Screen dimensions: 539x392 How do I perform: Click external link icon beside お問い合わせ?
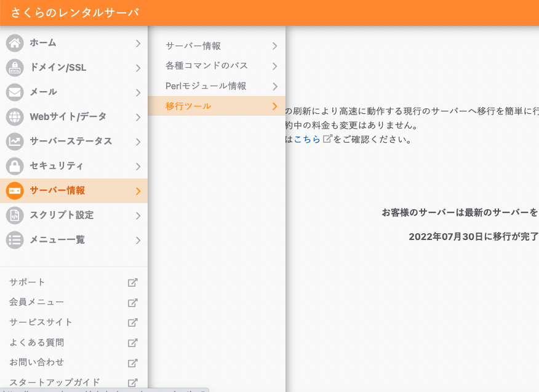coord(133,363)
